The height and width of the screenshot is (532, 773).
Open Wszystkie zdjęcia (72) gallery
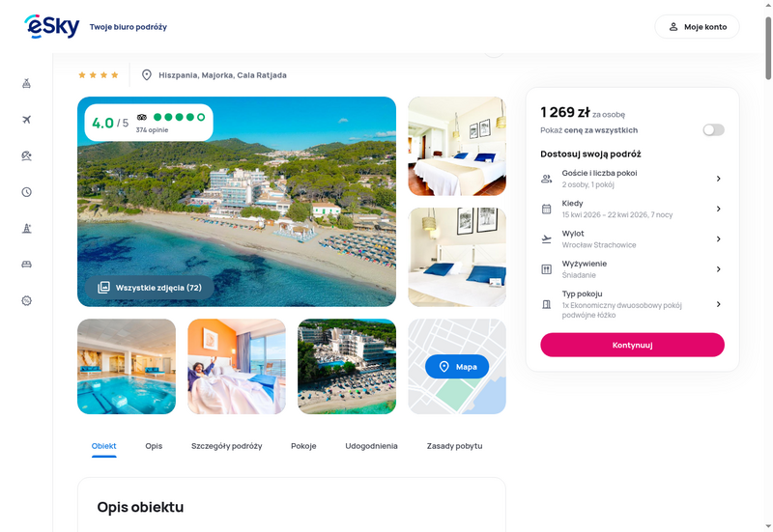[150, 288]
